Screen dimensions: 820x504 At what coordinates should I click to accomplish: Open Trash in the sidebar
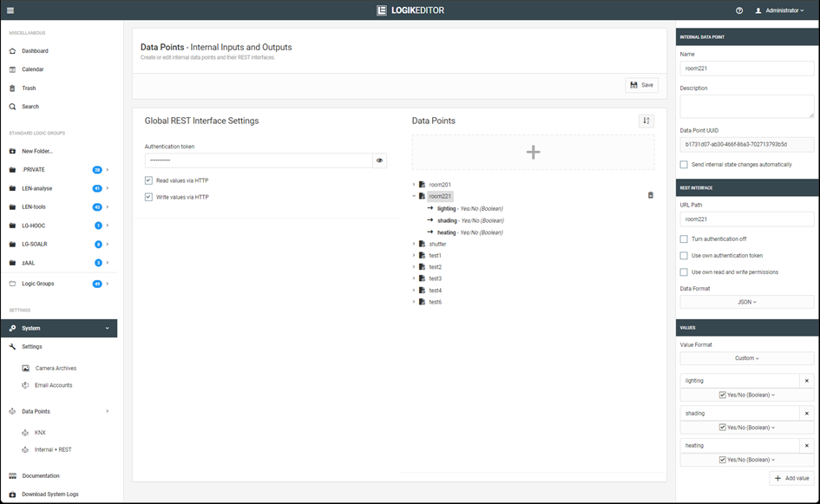[29, 88]
